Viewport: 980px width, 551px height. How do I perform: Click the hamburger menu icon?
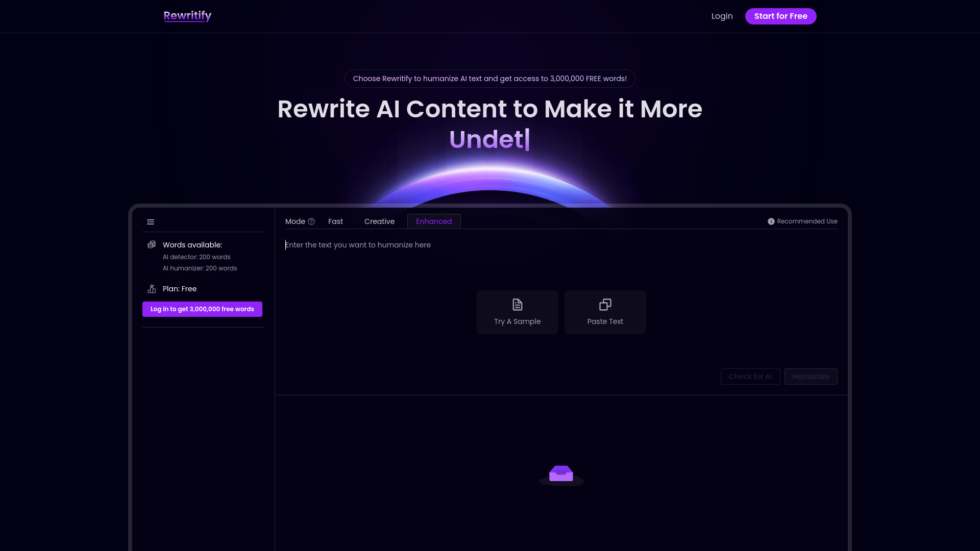(150, 221)
